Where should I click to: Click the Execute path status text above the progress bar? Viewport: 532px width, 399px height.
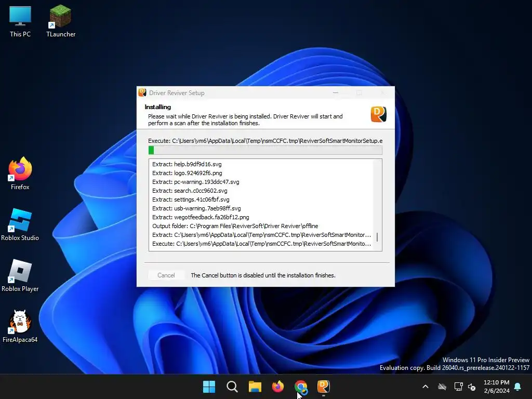point(265,141)
